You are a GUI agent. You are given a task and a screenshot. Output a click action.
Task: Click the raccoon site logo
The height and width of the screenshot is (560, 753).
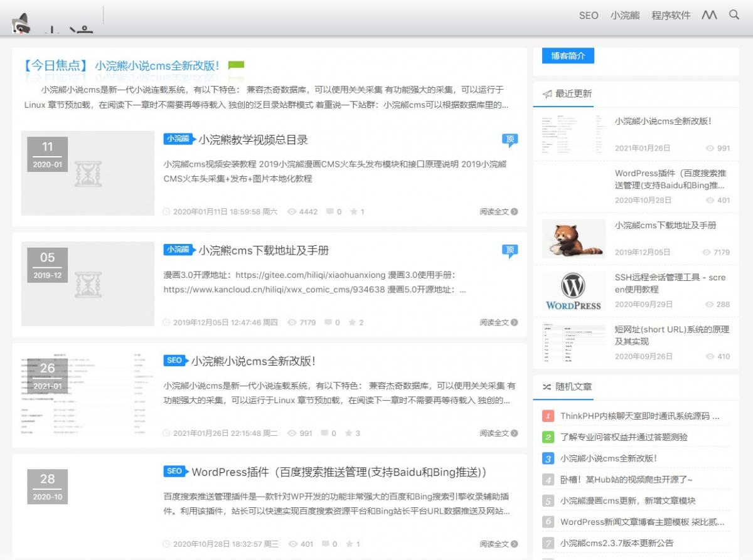tap(22, 23)
